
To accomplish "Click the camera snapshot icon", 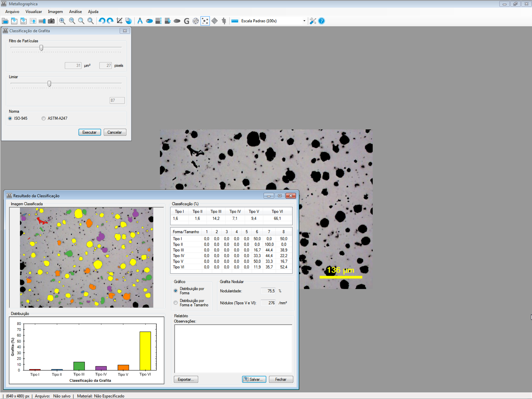I will click(51, 21).
